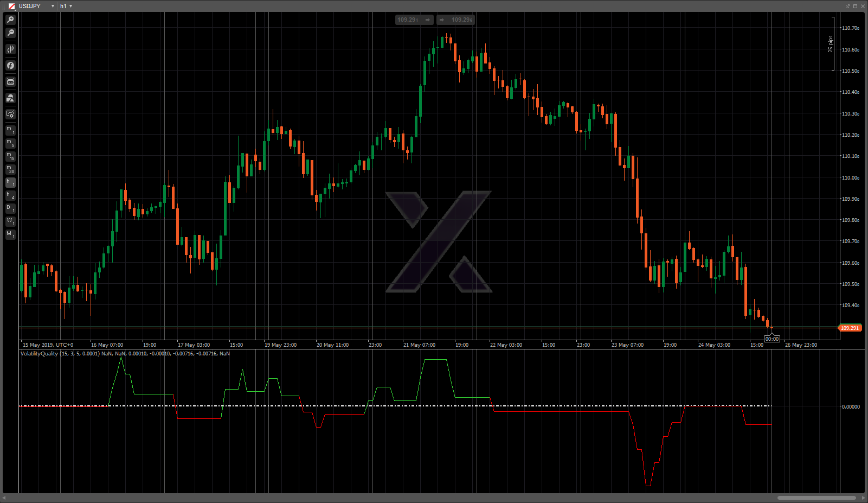Click the 110.000 price axis label
Viewport: 868px width, 503px height.
(x=850, y=178)
